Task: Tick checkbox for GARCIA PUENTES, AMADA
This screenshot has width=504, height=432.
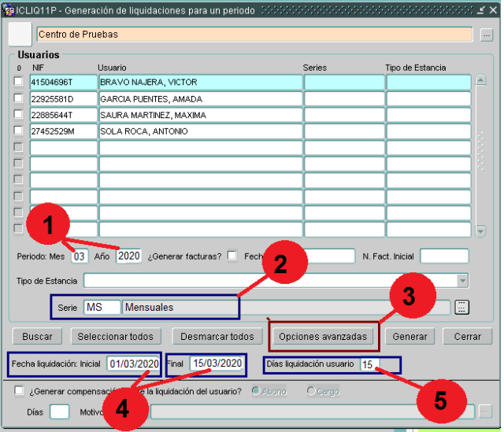Action: coord(19,99)
